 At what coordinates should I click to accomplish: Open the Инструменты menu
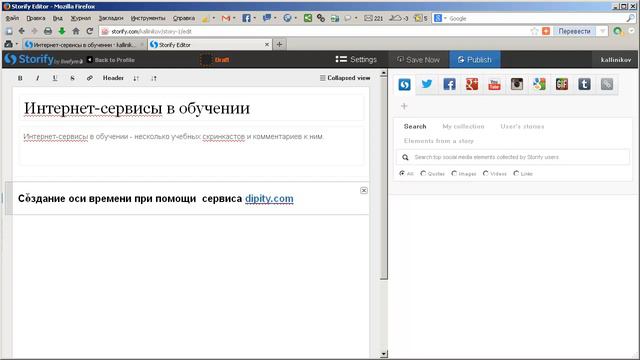(x=148, y=18)
